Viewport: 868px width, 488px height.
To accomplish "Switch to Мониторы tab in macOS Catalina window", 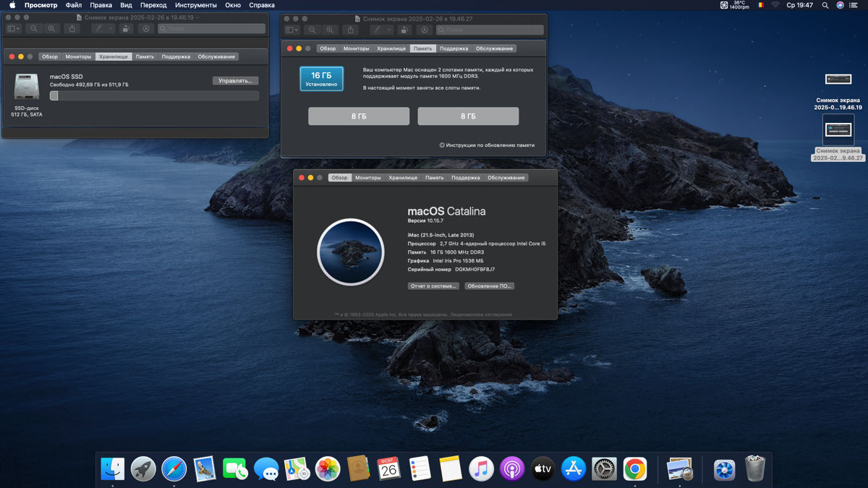I will tap(368, 178).
